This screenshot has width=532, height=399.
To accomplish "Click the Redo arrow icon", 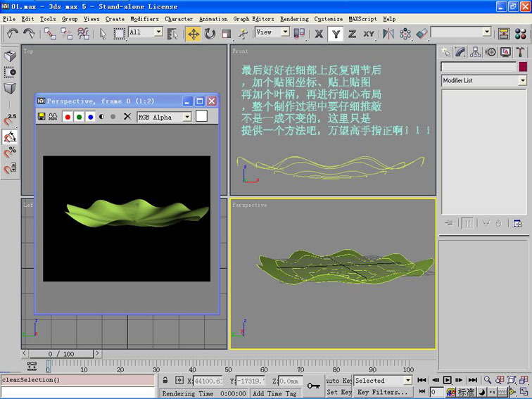I will pos(29,34).
